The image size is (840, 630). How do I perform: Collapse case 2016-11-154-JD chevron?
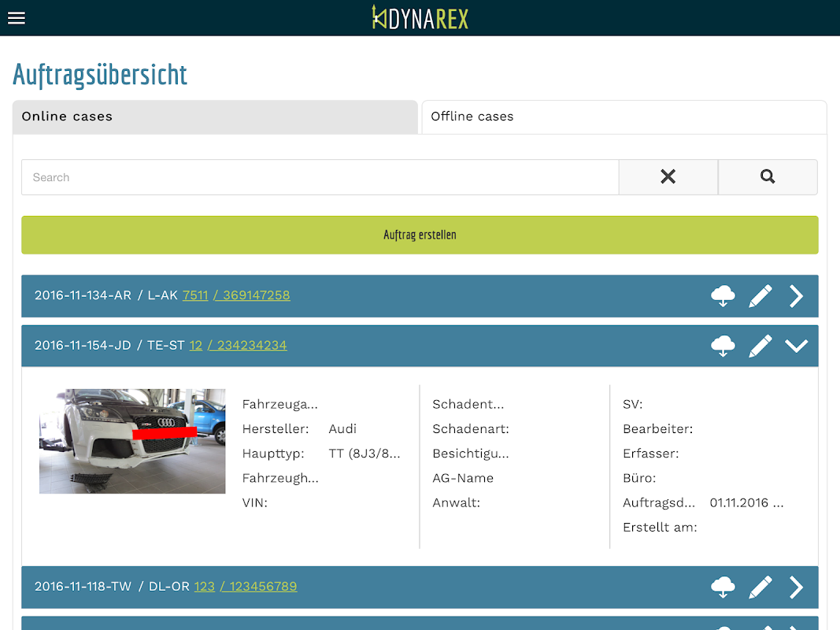[796, 346]
